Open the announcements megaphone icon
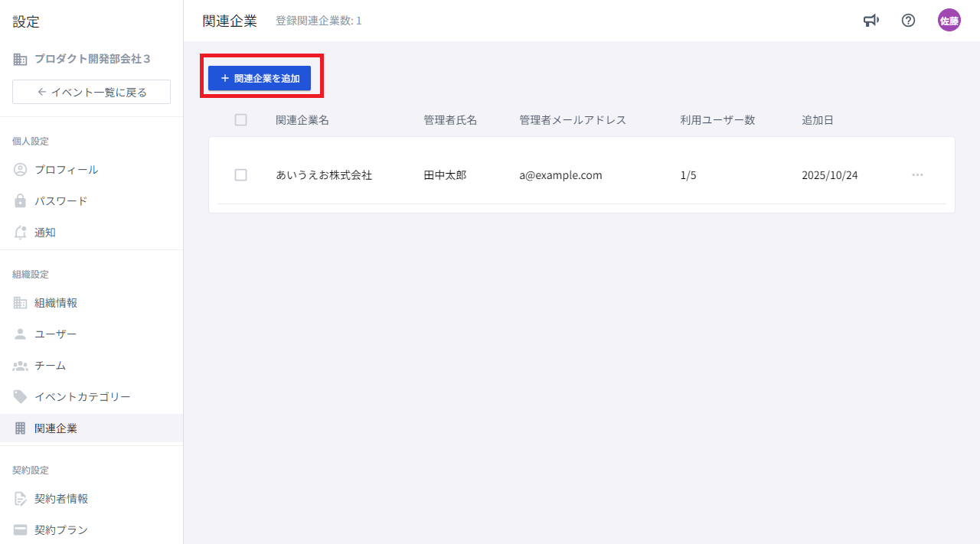The height and width of the screenshot is (544, 980). [x=871, y=21]
